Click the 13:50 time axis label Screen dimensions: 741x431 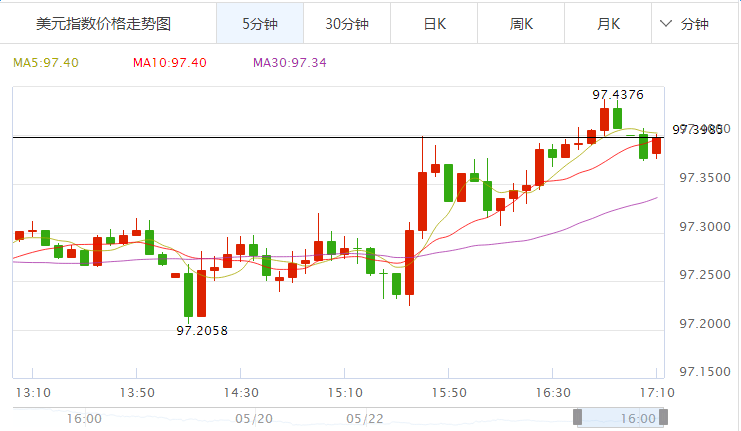137,393
